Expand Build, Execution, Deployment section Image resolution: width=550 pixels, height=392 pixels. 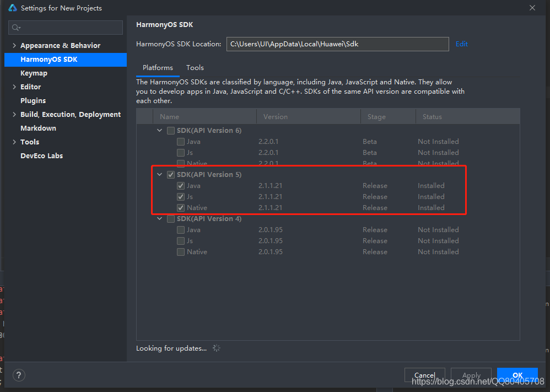(x=14, y=115)
